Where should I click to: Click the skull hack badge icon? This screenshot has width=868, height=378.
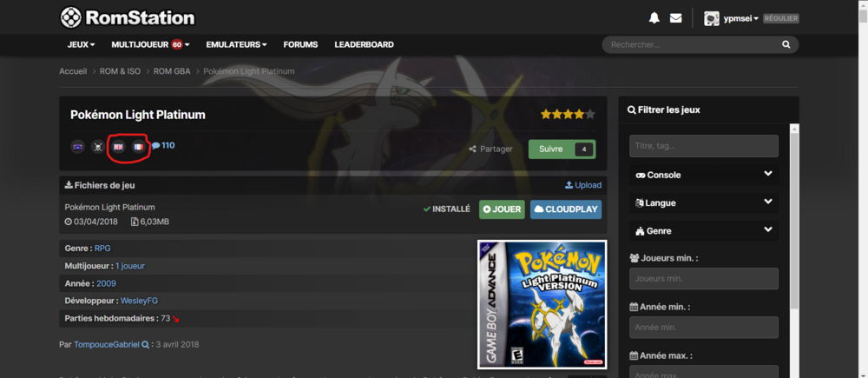[98, 147]
